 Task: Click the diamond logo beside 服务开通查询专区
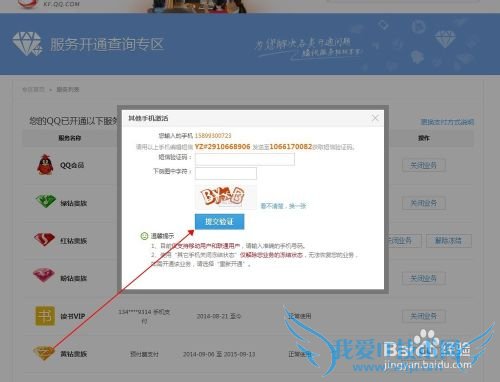[27, 44]
